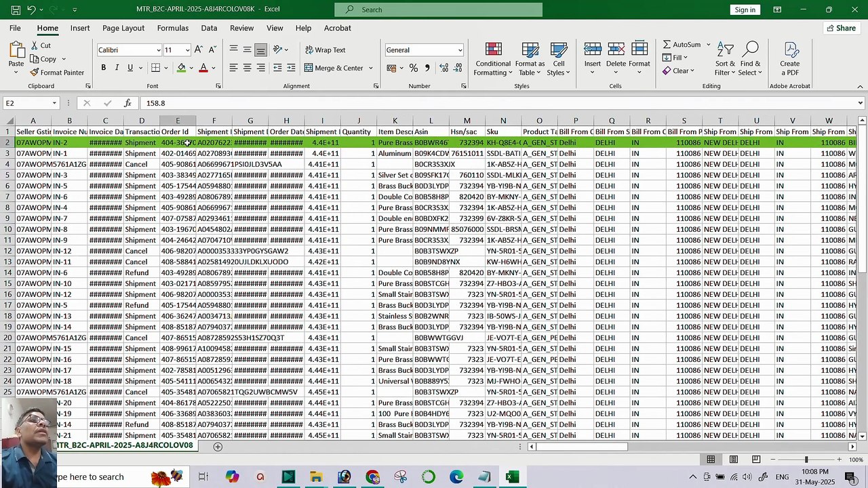
Task: Click the Cut scissors command
Action: [41, 45]
